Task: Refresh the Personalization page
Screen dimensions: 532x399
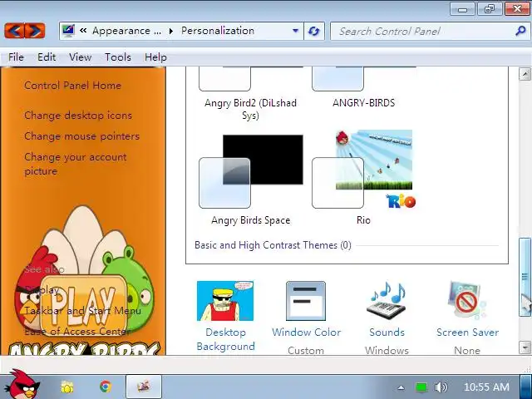Action: (x=314, y=32)
